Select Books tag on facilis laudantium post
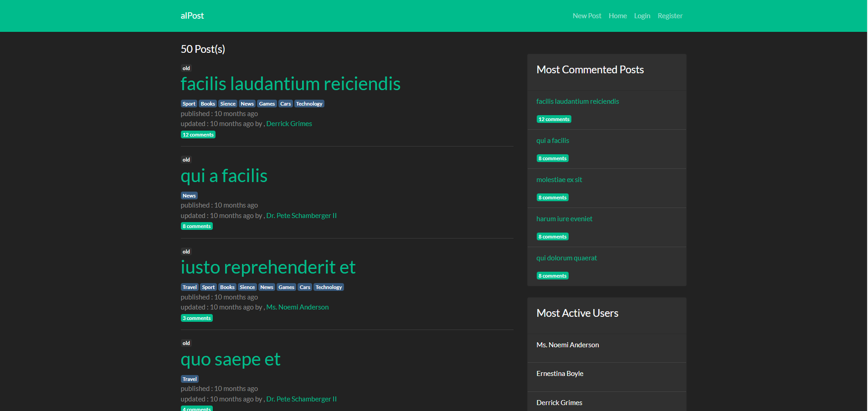Image resolution: width=868 pixels, height=411 pixels. click(208, 104)
